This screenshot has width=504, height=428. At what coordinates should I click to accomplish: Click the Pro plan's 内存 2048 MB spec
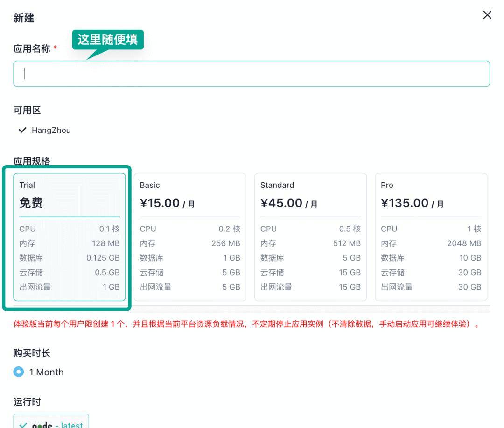click(430, 243)
